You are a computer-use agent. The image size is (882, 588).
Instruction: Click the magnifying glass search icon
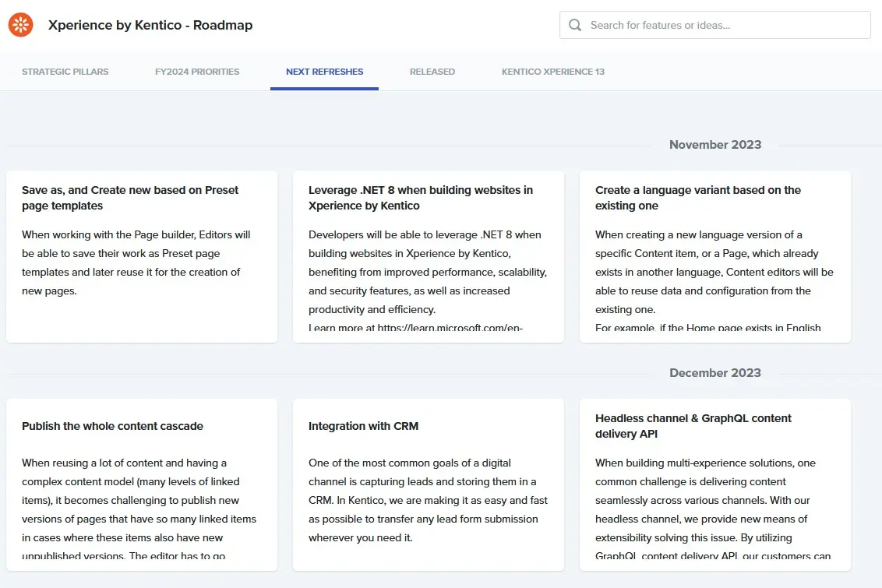(x=575, y=25)
